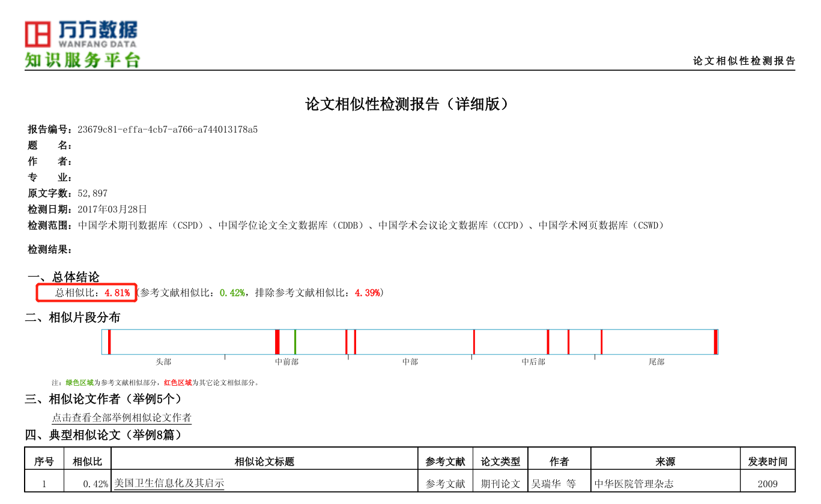Click the 相似比 column header
This screenshot has width=821, height=504.
click(x=87, y=461)
